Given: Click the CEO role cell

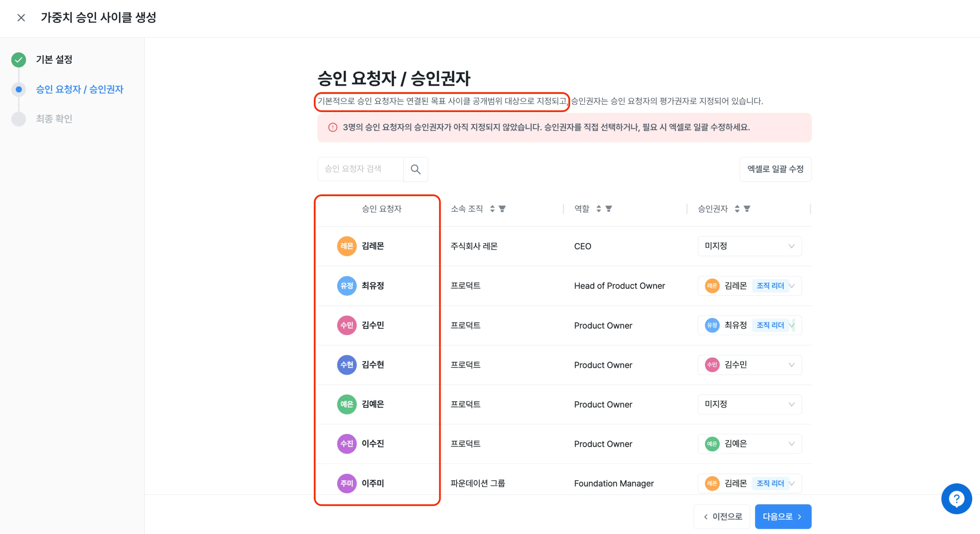Looking at the screenshot, I should coord(582,246).
